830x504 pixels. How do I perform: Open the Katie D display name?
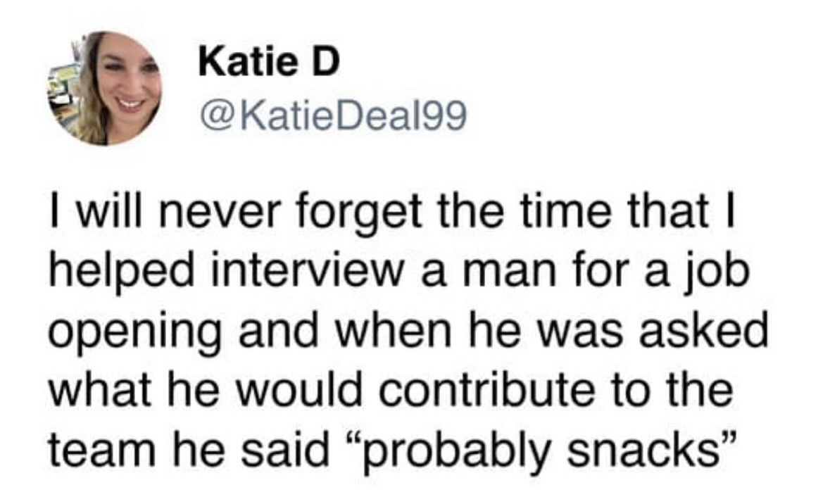pos(269,64)
